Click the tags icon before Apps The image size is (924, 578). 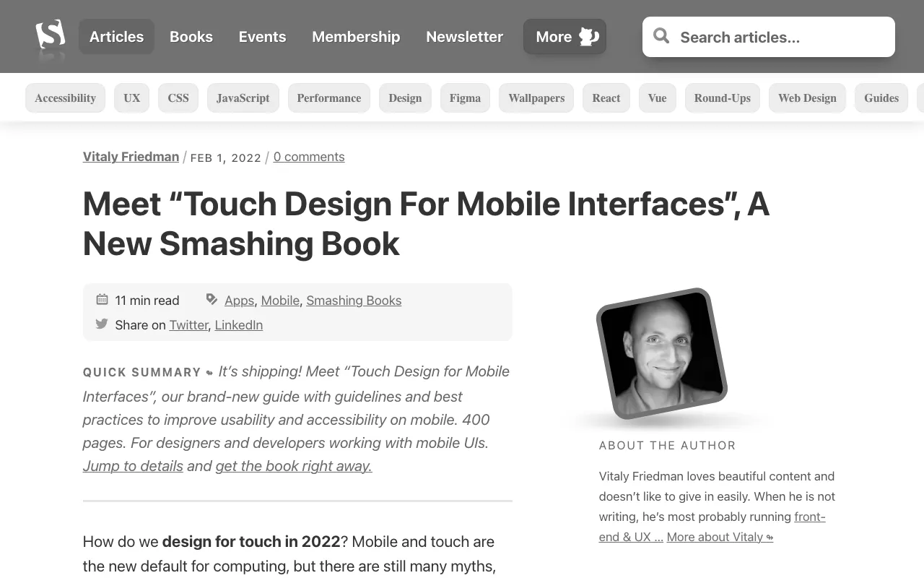[212, 299]
